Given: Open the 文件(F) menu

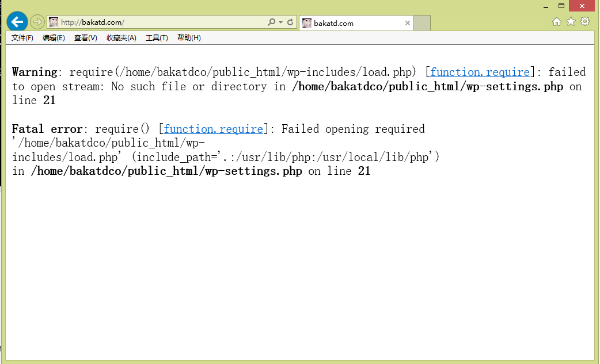Looking at the screenshot, I should (22, 38).
